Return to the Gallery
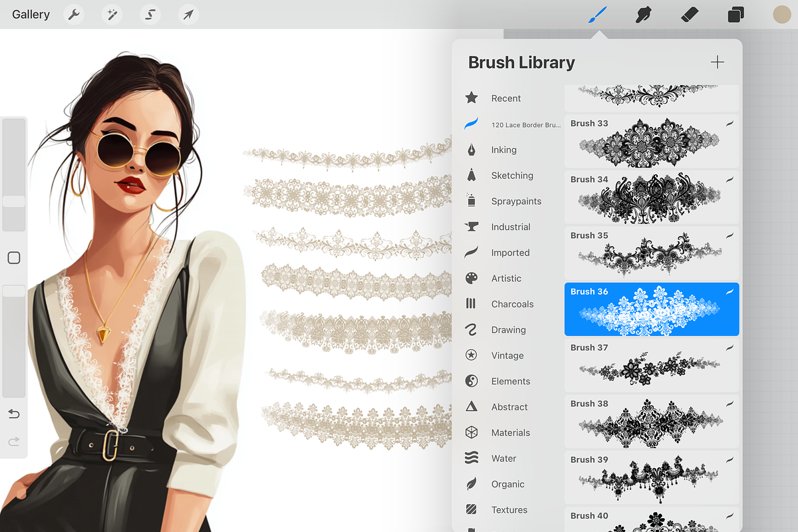Image resolution: width=798 pixels, height=532 pixels. pos(31,15)
